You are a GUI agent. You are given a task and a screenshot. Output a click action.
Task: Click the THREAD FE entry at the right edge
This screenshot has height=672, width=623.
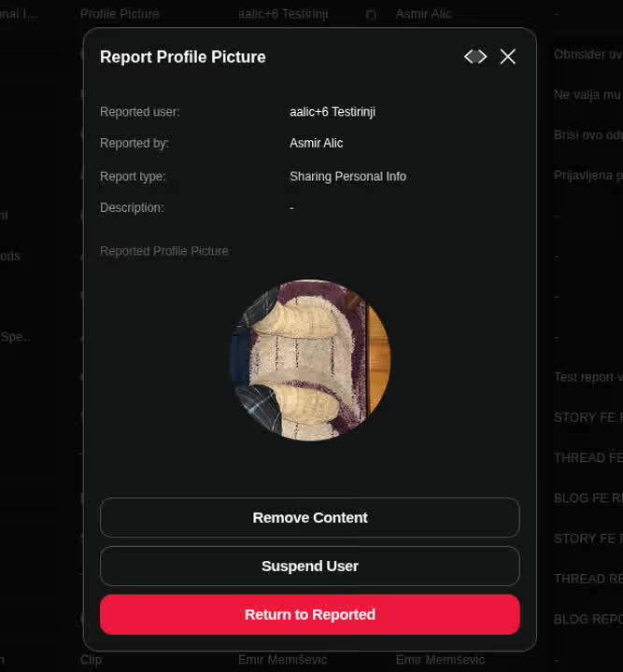coord(588,457)
